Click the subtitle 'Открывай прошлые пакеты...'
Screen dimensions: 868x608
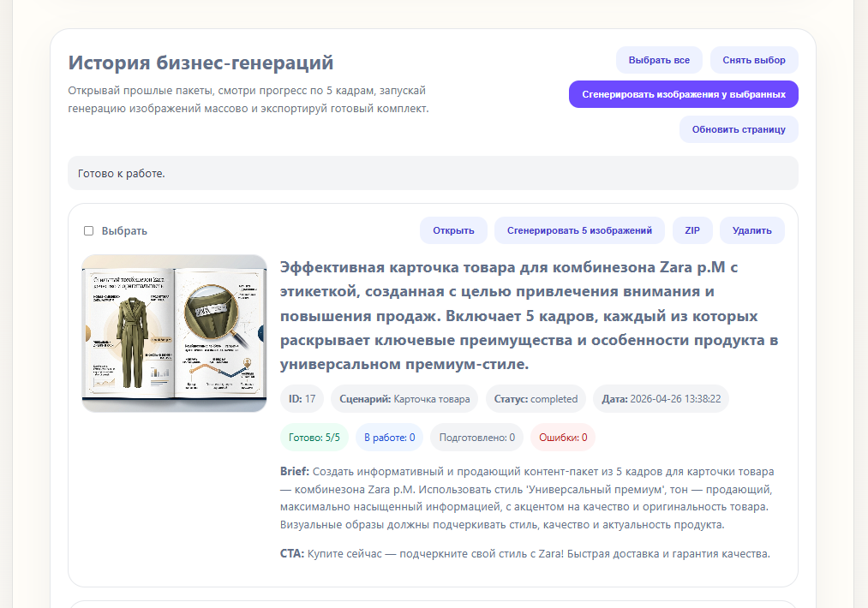(x=248, y=99)
